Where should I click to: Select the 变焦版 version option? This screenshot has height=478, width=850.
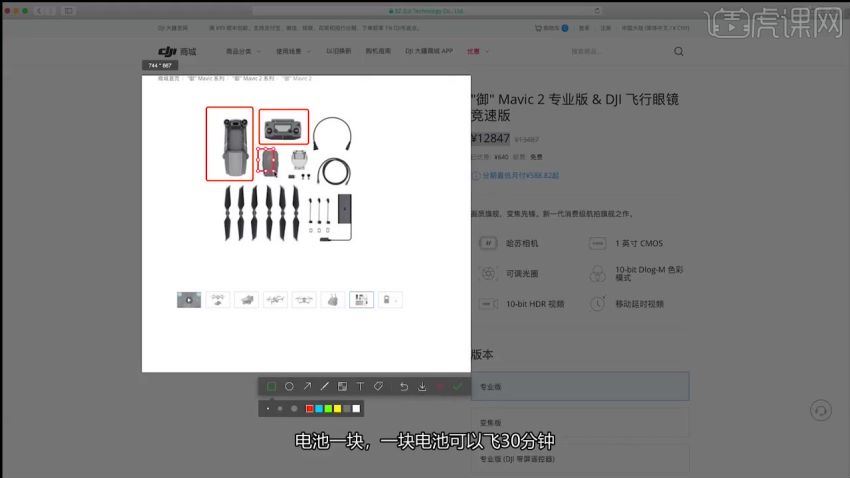pos(580,422)
